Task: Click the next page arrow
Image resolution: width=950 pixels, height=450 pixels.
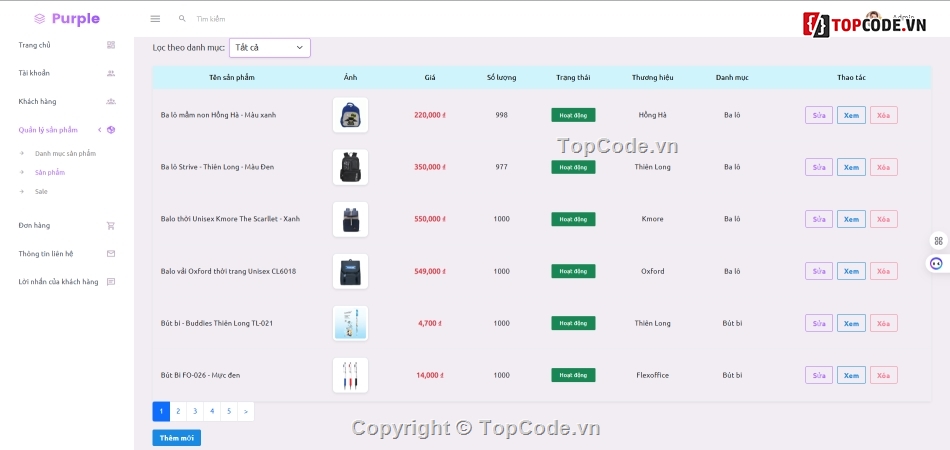Action: (x=246, y=411)
